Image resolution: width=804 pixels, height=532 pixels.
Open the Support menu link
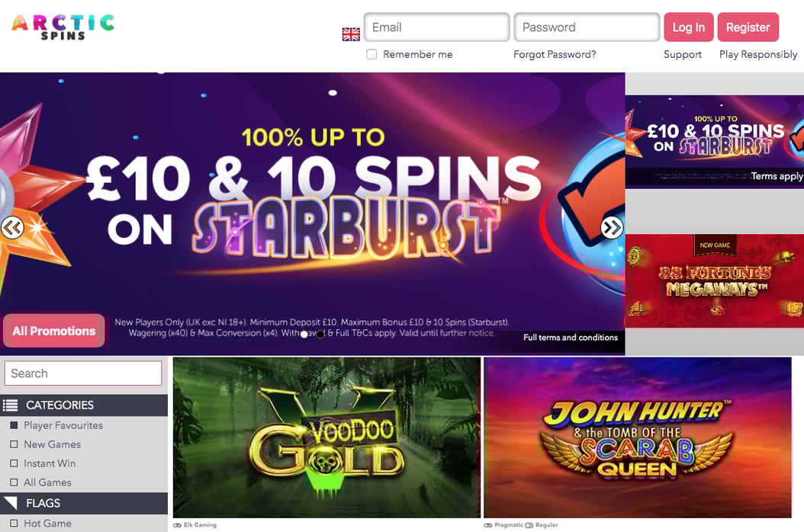click(x=683, y=54)
